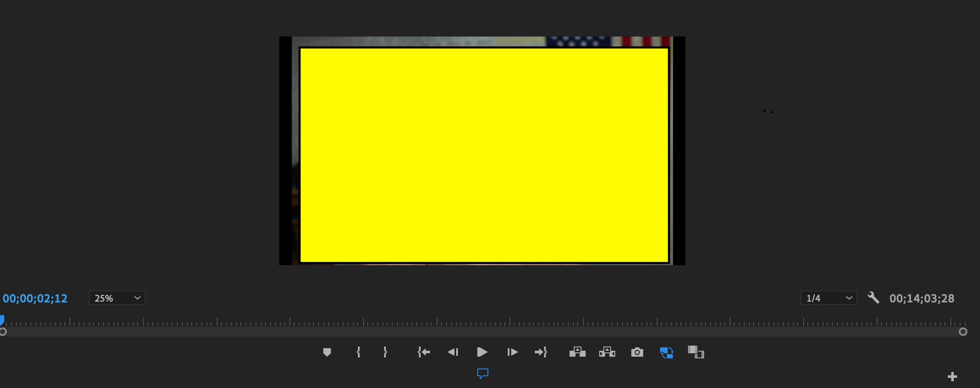Mark In point with the left brace
Viewport: 980px width, 388px height.
click(358, 352)
